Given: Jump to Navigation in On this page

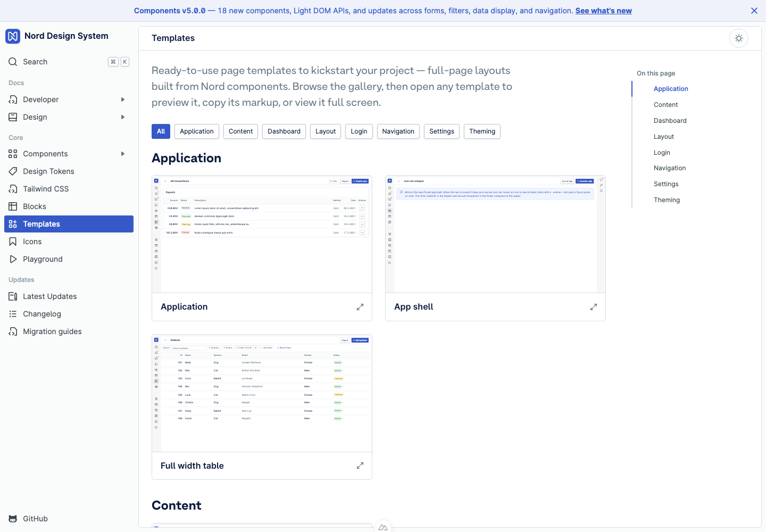Looking at the screenshot, I should click(670, 168).
